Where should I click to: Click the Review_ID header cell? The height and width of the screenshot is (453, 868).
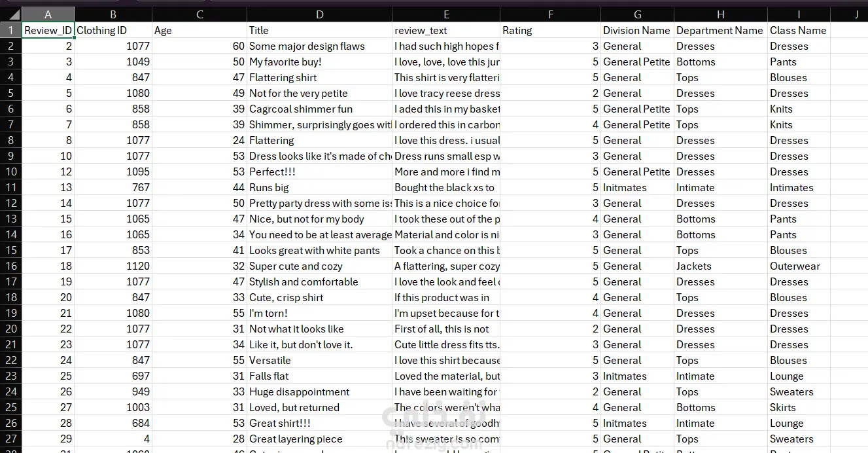(48, 30)
